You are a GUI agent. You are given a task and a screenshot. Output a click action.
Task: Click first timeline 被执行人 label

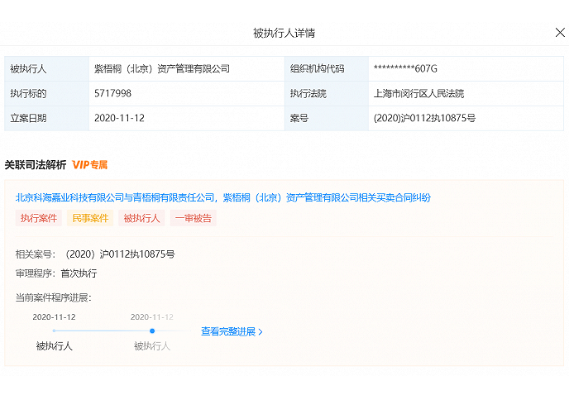click(54, 346)
